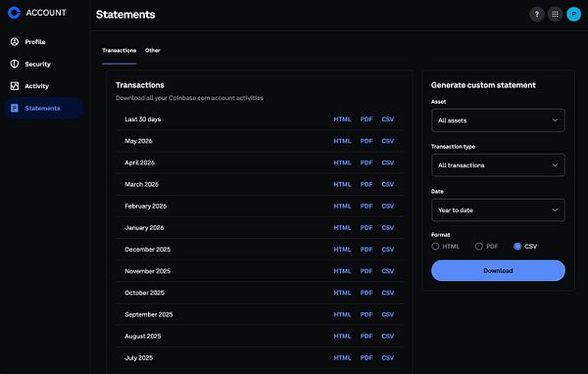This screenshot has width=588, height=374.
Task: Download November 2025 statement as HTML
Action: pyautogui.click(x=342, y=271)
